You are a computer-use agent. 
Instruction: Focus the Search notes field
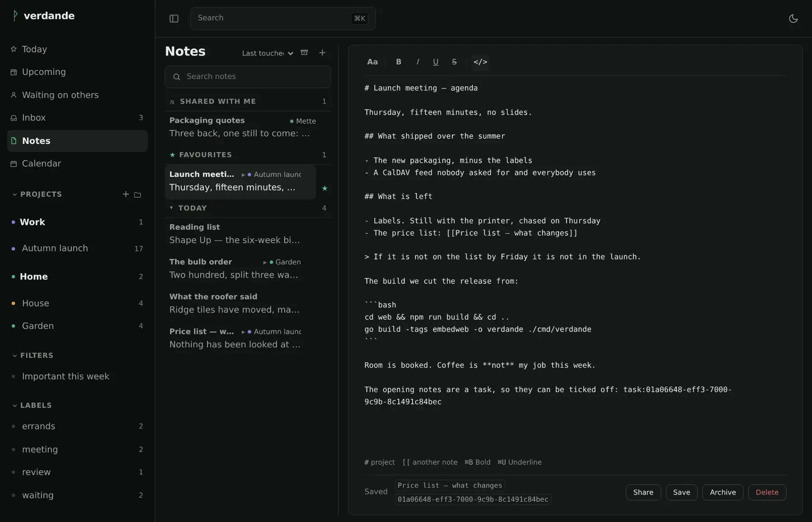[x=248, y=77]
